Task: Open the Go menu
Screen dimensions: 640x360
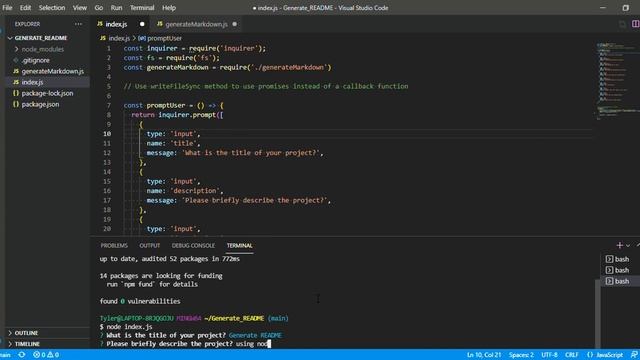Action: [x=99, y=8]
